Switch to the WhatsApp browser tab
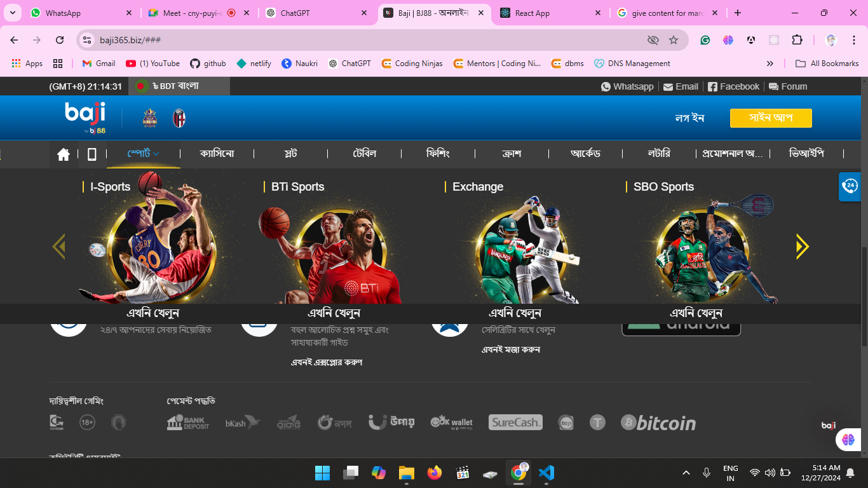 81,13
